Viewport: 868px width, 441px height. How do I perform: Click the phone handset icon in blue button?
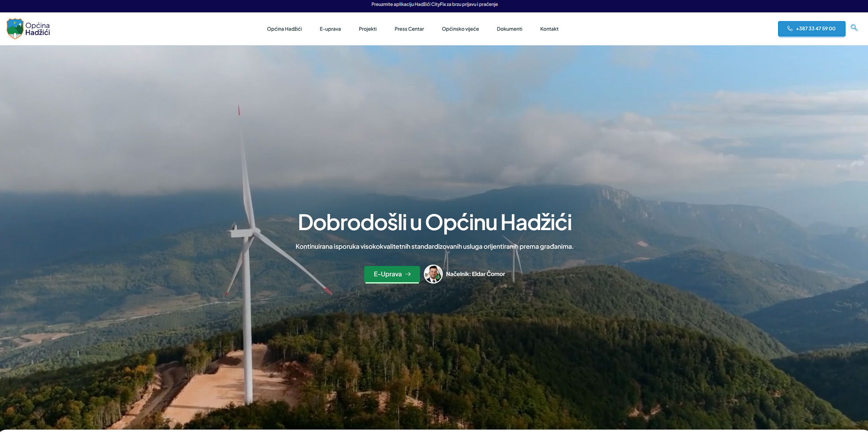[789, 29]
